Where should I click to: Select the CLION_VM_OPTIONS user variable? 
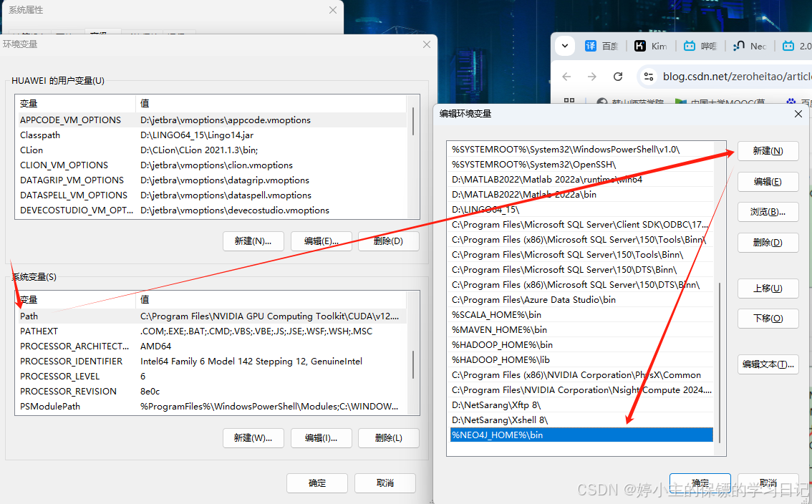click(213, 165)
